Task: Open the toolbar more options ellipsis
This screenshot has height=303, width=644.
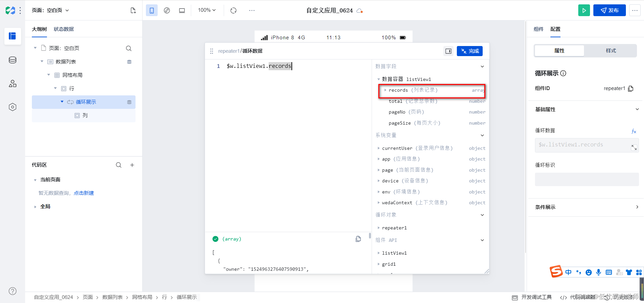Action: (252, 10)
